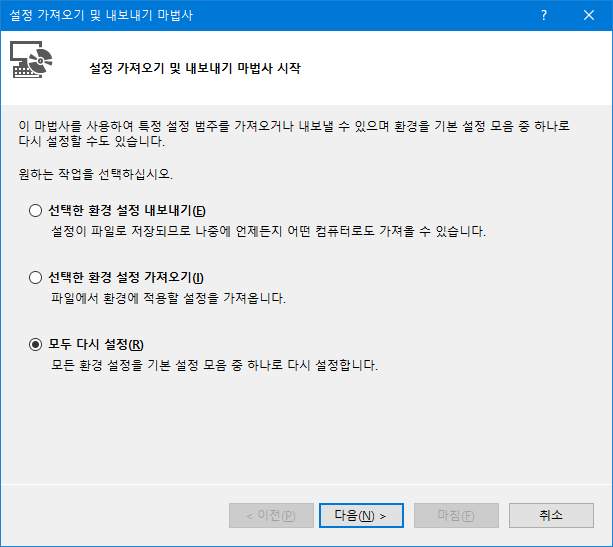
Task: Click the text 원하는 작업을 선택하십시오.
Action: 96,174
